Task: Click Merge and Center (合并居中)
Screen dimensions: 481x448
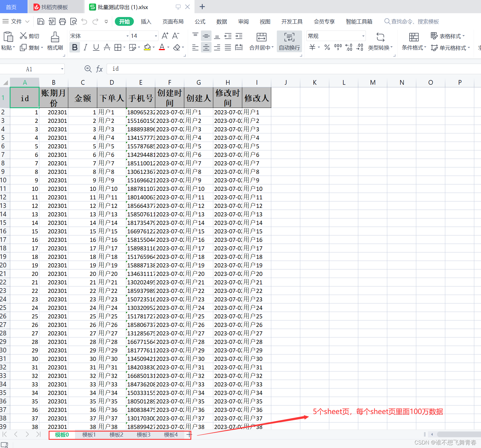Action: click(x=261, y=41)
